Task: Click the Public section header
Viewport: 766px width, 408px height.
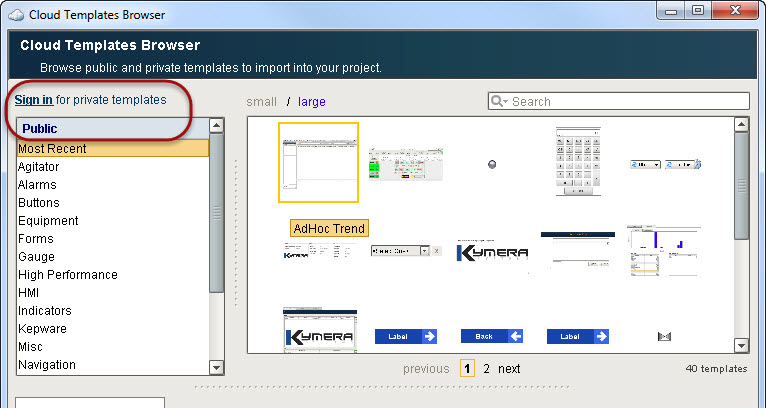Action: click(40, 128)
